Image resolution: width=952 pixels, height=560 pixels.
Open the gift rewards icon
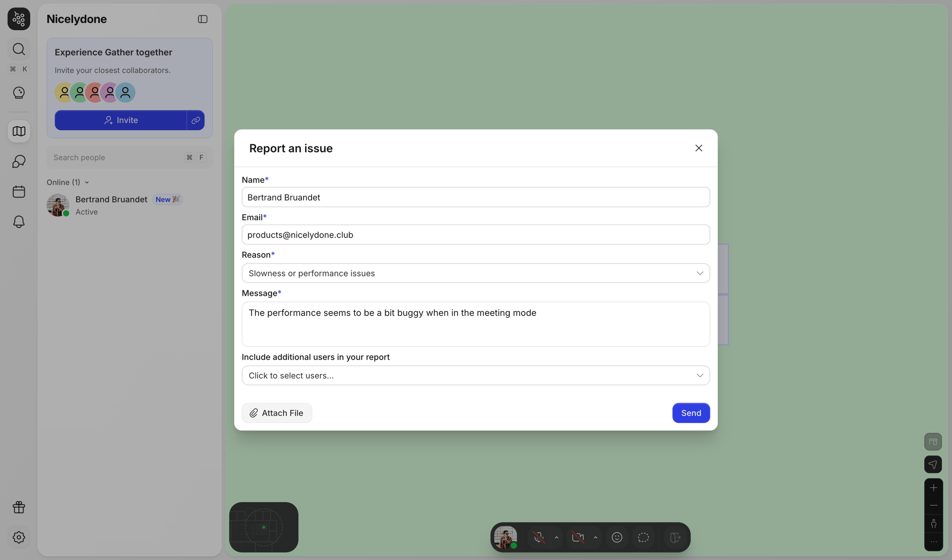19,507
